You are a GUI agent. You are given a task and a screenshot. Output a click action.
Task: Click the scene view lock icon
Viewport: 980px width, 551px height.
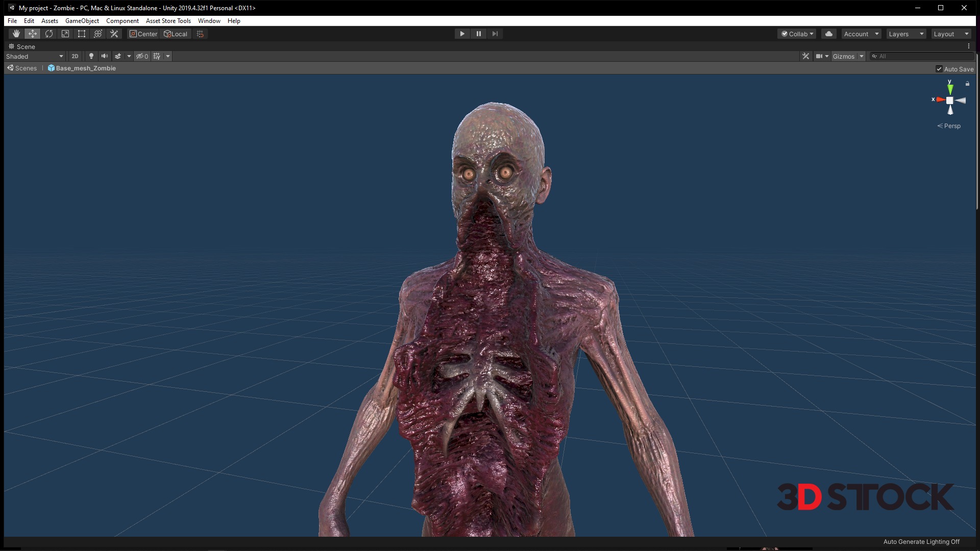tap(967, 84)
